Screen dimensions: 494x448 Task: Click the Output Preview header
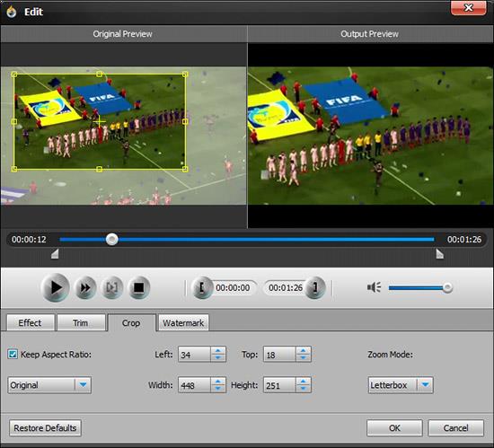click(369, 34)
